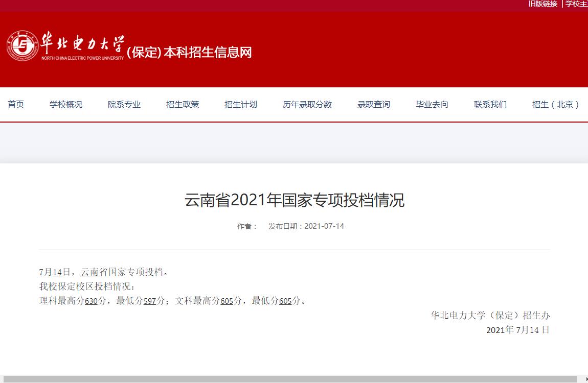Open 录取查询 in the navigation bar

tap(374, 105)
